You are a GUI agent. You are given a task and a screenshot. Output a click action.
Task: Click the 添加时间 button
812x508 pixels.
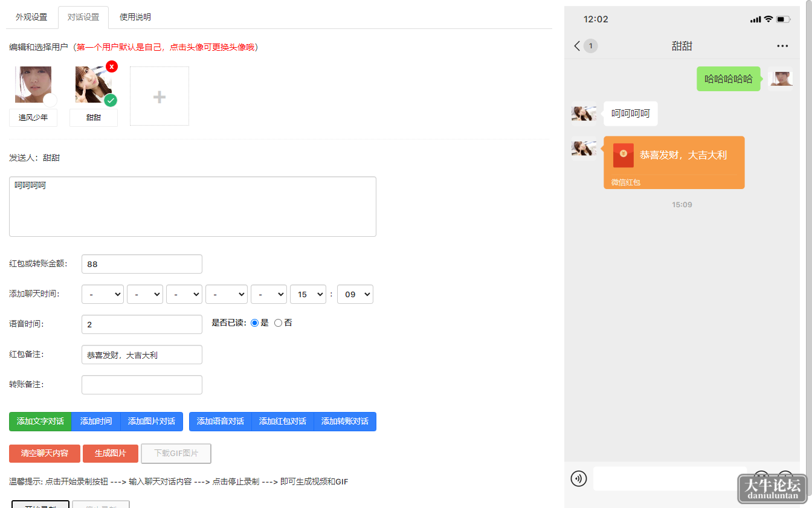96,422
